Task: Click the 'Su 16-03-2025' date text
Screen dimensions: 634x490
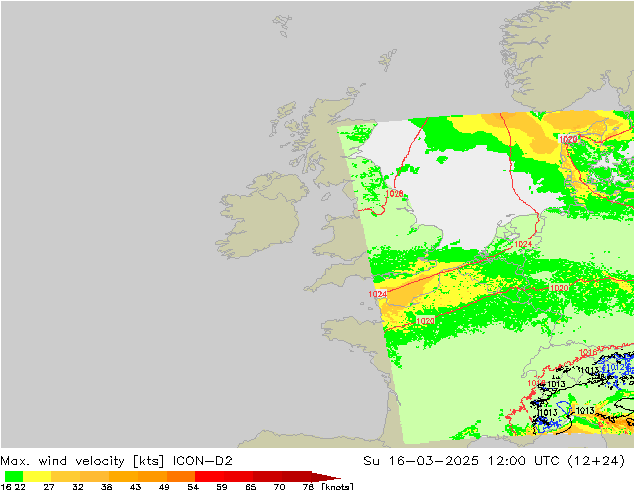Action: click(421, 461)
